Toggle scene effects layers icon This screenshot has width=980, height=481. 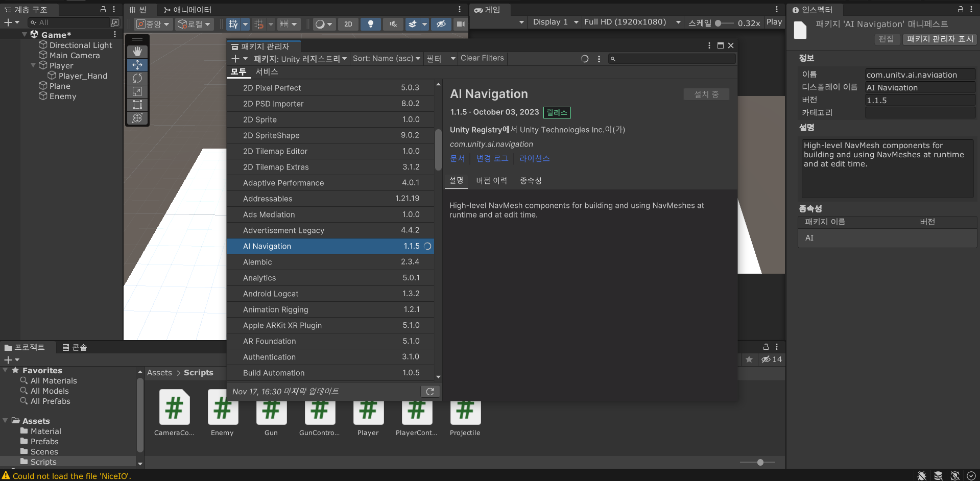click(x=413, y=24)
